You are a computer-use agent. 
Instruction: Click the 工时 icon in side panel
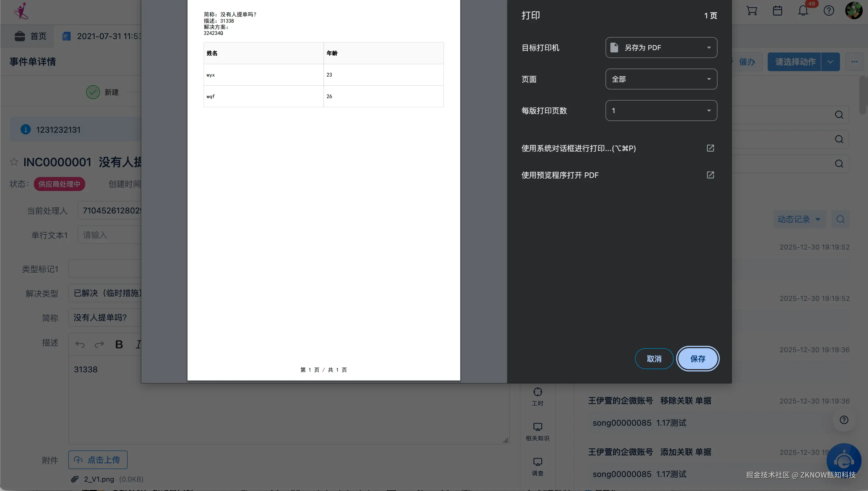pyautogui.click(x=538, y=392)
